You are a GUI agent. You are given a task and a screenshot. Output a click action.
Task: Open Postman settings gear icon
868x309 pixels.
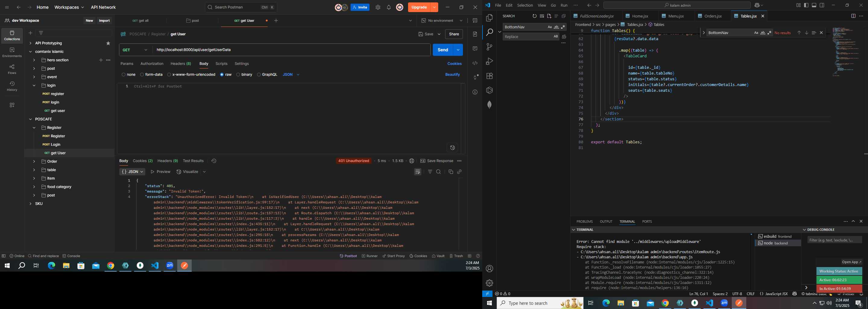coord(378,8)
